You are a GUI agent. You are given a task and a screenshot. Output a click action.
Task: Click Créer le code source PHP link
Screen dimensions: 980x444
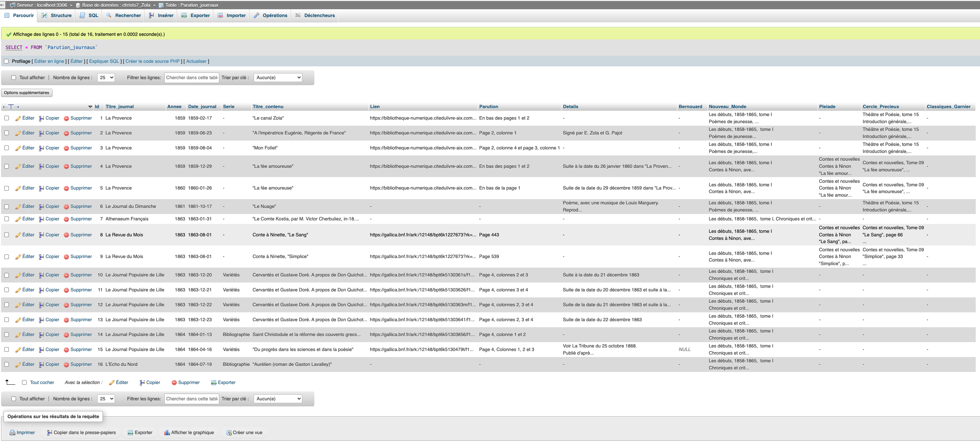[x=153, y=61]
